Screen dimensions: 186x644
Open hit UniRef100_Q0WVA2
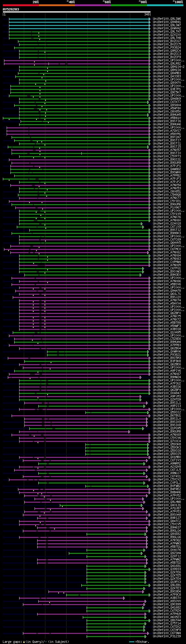(x=167, y=29)
